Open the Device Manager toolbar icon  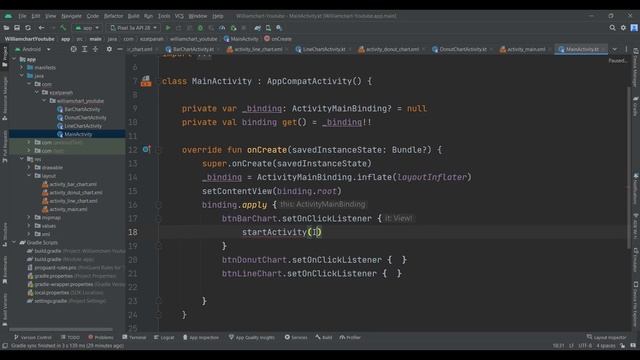(268, 28)
